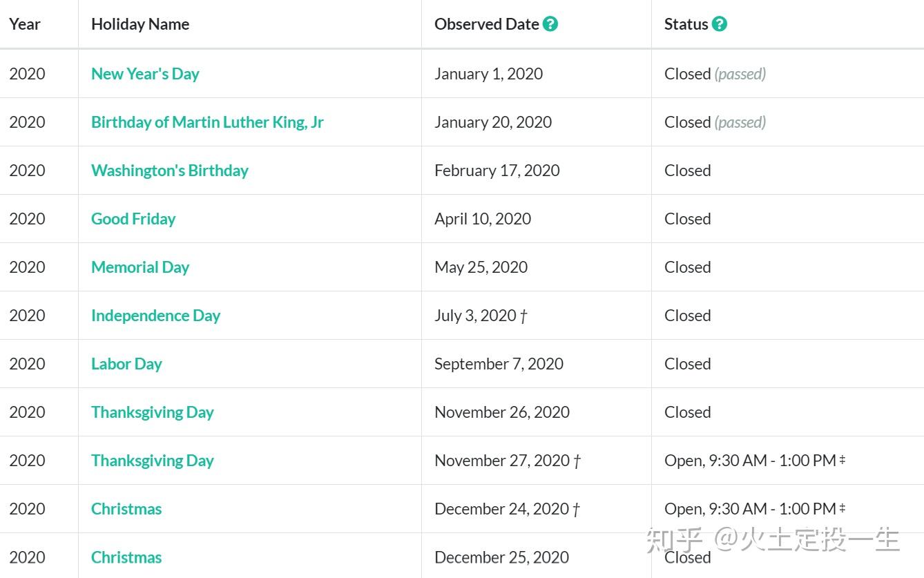The image size is (924, 578).
Task: Click the Labor Day holiday link
Action: 126,364
